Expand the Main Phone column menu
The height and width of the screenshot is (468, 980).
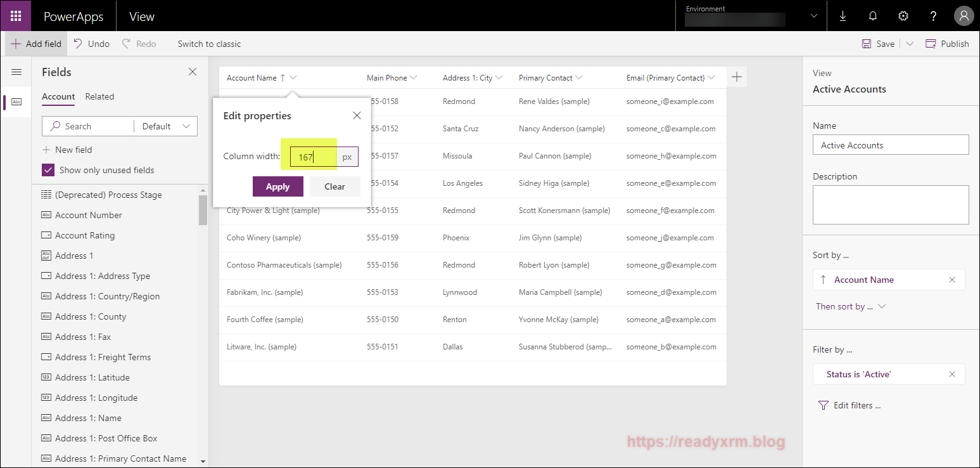(x=414, y=78)
